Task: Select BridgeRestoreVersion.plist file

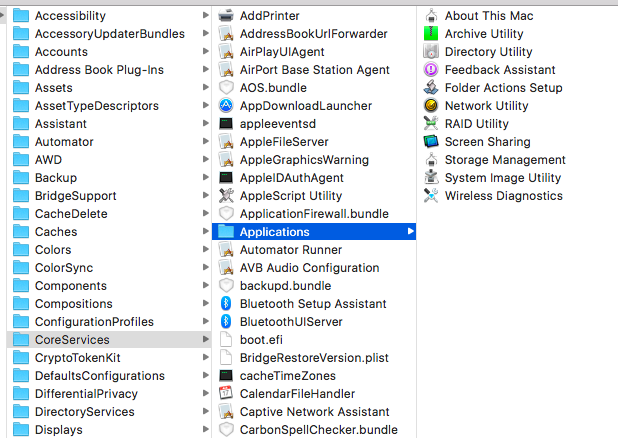Action: pyautogui.click(x=314, y=358)
